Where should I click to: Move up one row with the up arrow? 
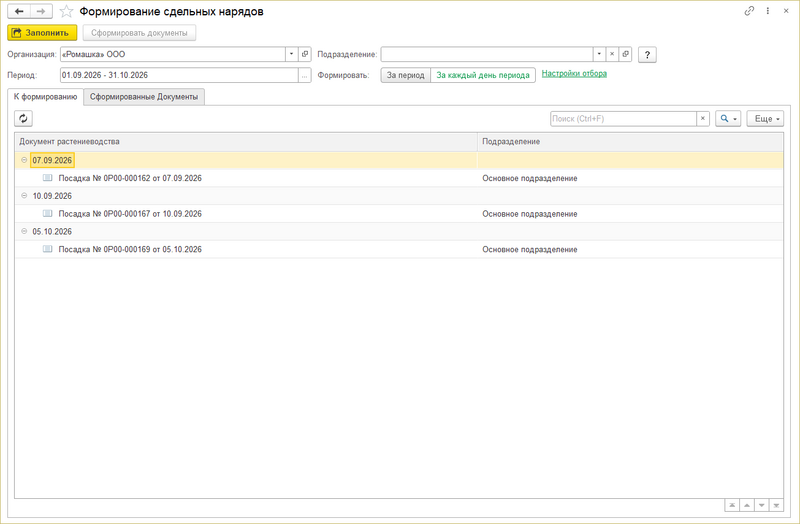pyautogui.click(x=747, y=505)
